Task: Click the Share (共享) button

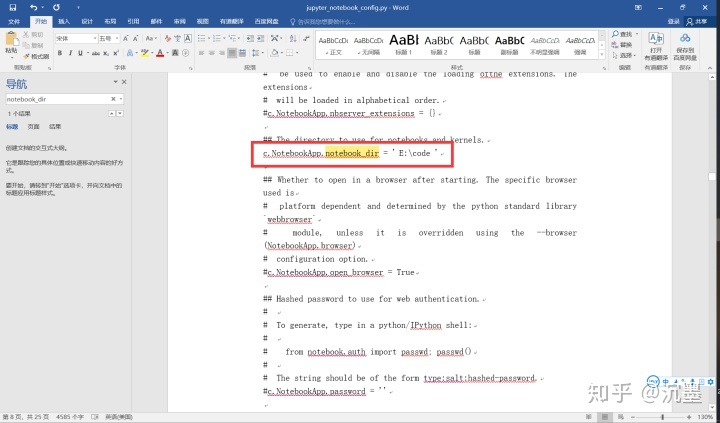Action: (697, 22)
